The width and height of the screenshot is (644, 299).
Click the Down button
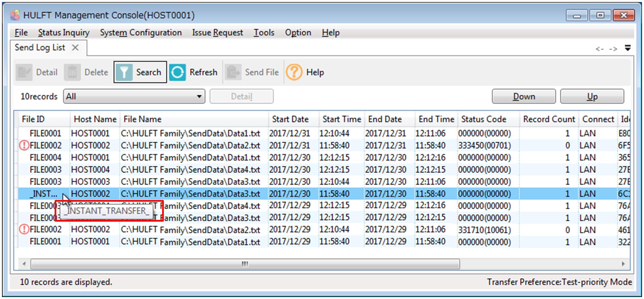click(x=524, y=96)
